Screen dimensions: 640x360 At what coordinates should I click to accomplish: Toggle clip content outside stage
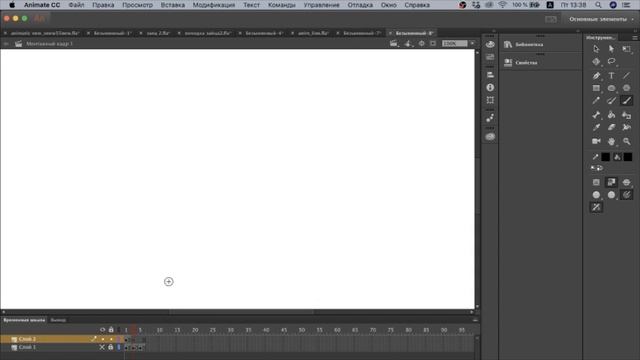(x=433, y=43)
